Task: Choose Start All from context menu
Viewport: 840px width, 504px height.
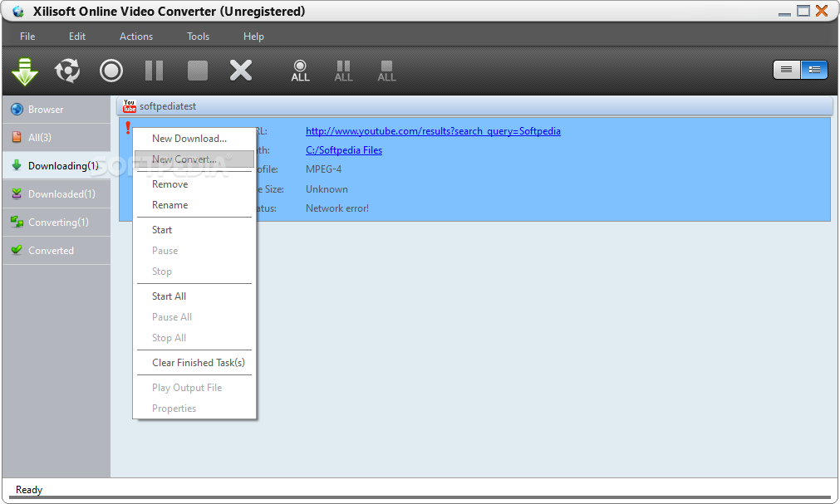Action: (x=194, y=296)
